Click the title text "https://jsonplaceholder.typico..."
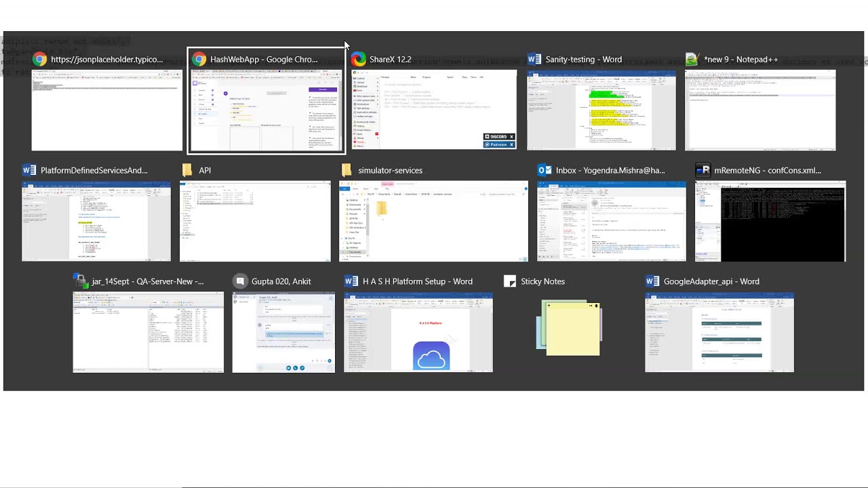This screenshot has width=868, height=488. pos(107,60)
